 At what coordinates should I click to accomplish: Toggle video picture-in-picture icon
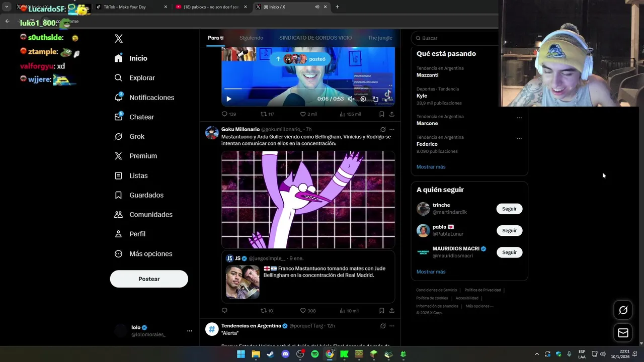(375, 99)
